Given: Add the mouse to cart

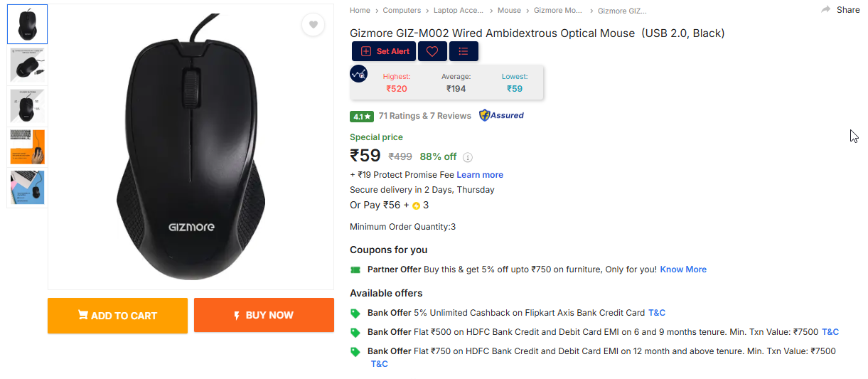Looking at the screenshot, I should pos(117,316).
